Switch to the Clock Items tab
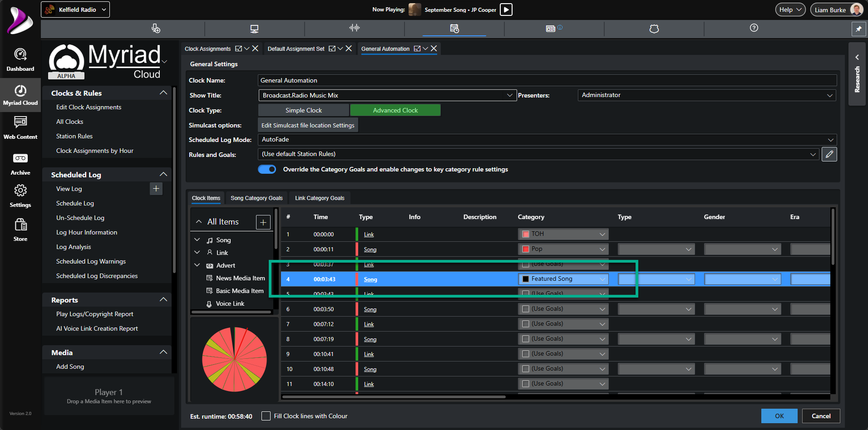The height and width of the screenshot is (430, 868). point(206,198)
